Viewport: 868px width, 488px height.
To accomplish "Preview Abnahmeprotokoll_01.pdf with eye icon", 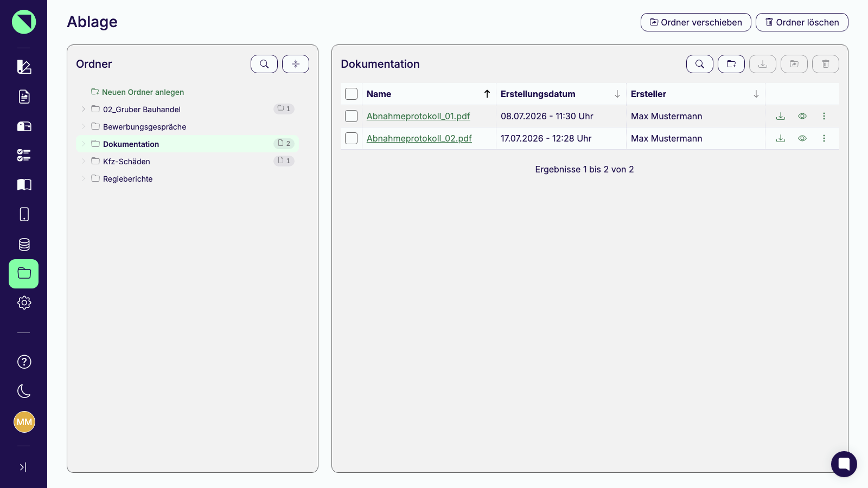I will tap(802, 116).
